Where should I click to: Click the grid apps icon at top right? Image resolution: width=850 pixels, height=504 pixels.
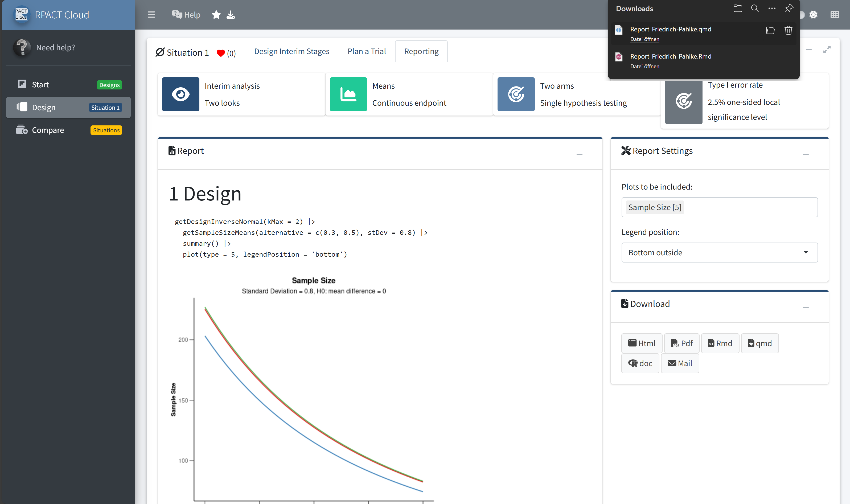pyautogui.click(x=834, y=15)
